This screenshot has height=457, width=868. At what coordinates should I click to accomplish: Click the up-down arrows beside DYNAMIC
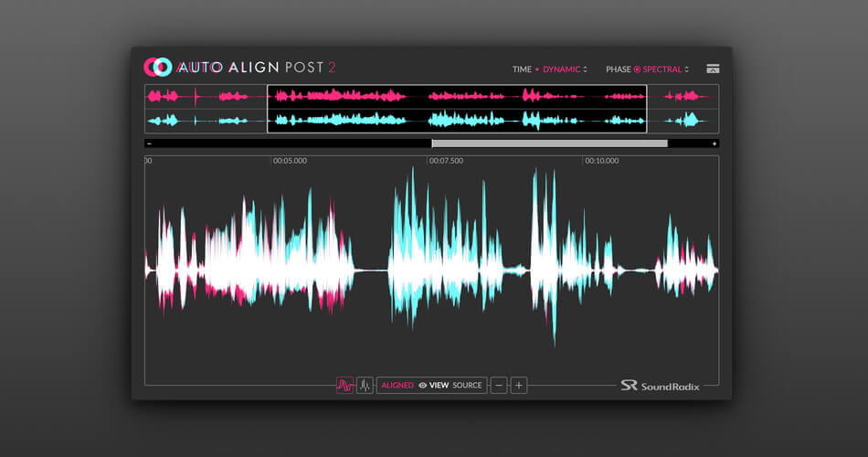(585, 69)
